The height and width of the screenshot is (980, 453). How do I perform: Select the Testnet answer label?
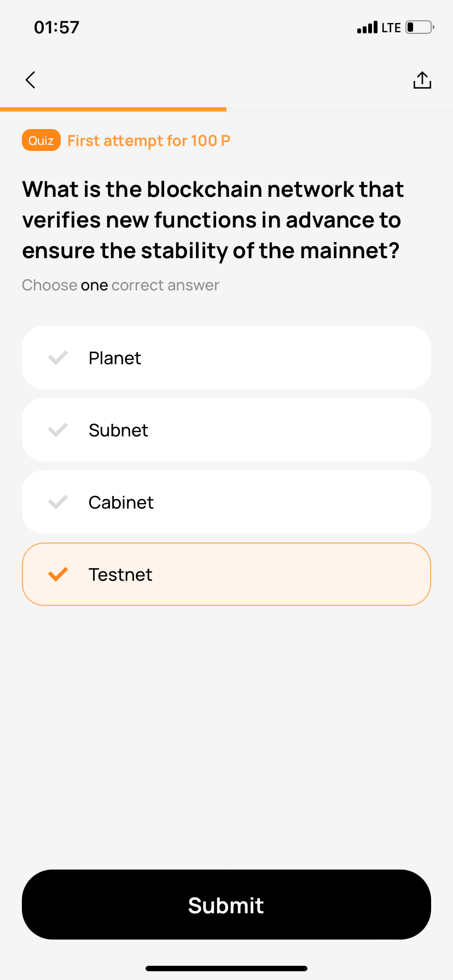click(120, 575)
